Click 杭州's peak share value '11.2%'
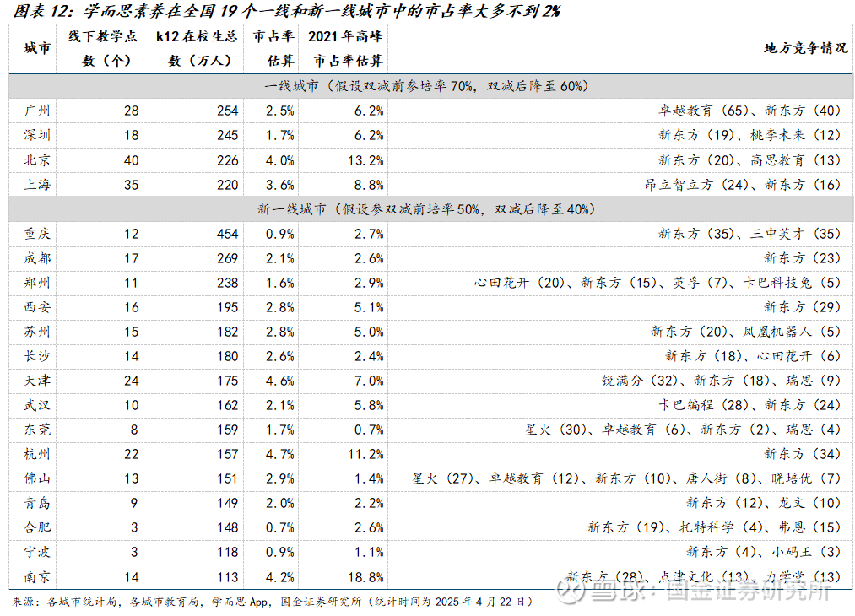This screenshot has width=855, height=616. (x=365, y=455)
